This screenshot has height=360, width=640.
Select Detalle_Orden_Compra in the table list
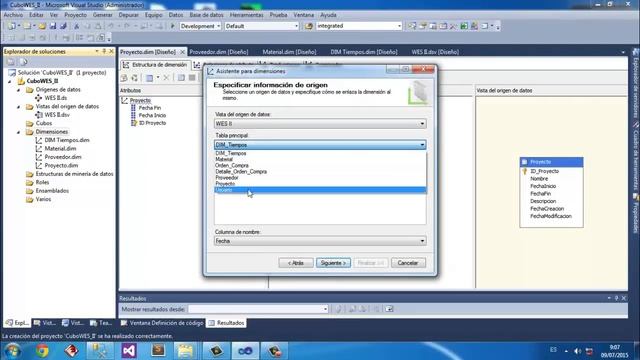(x=320, y=172)
